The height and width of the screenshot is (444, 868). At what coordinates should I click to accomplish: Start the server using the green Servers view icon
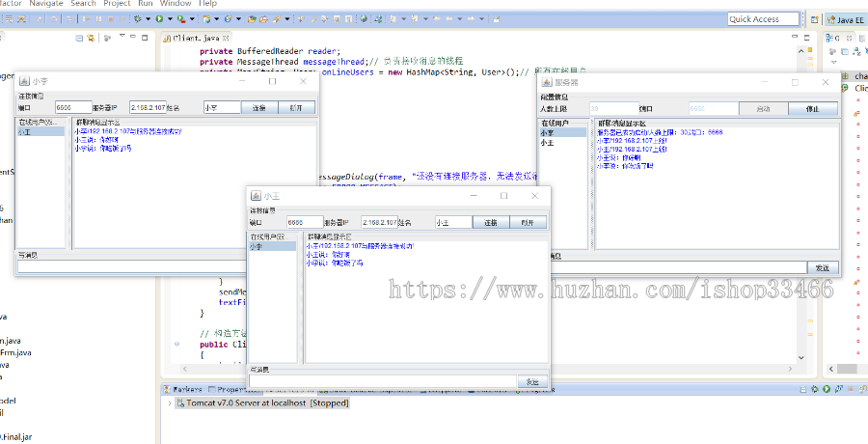(x=826, y=389)
